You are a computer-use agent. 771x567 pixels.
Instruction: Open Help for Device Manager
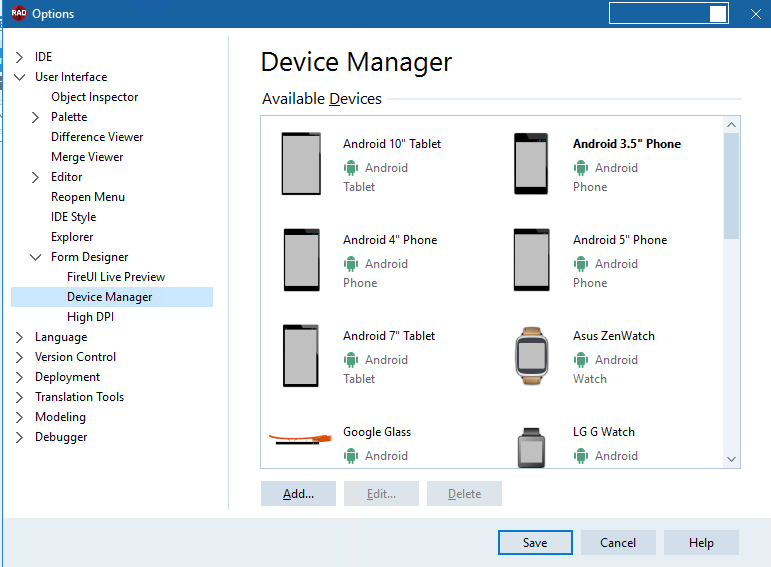coord(701,542)
